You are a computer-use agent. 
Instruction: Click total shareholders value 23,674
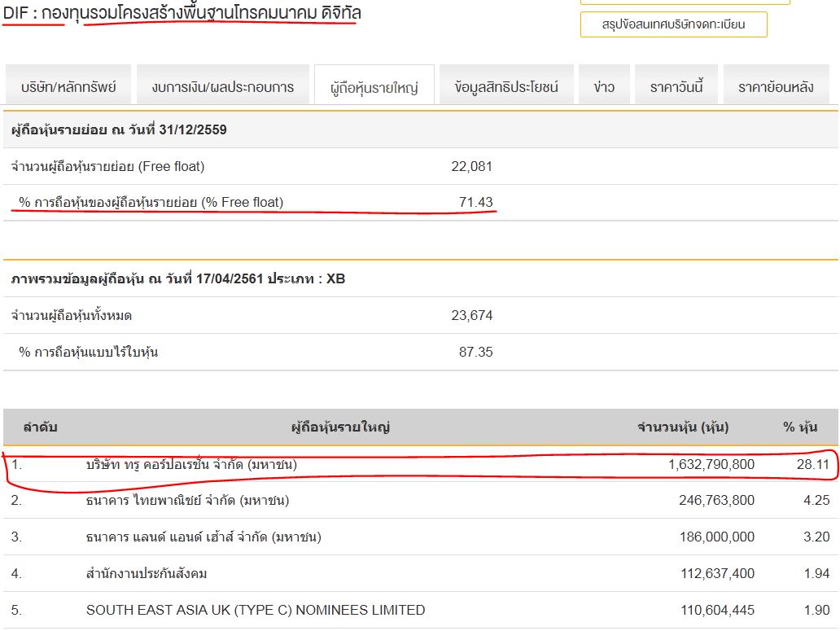(471, 316)
